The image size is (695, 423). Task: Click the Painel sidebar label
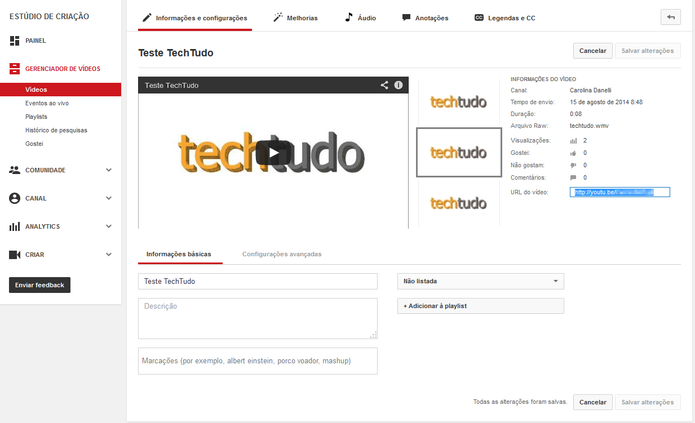35,41
